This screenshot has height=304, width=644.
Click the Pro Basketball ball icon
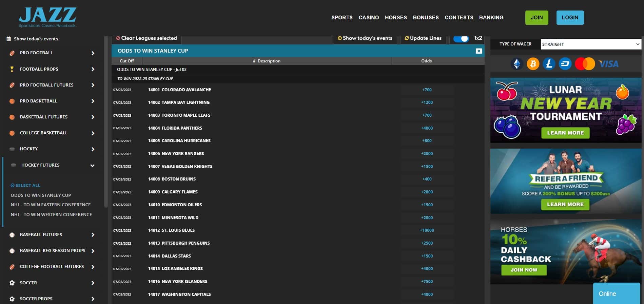(12, 101)
